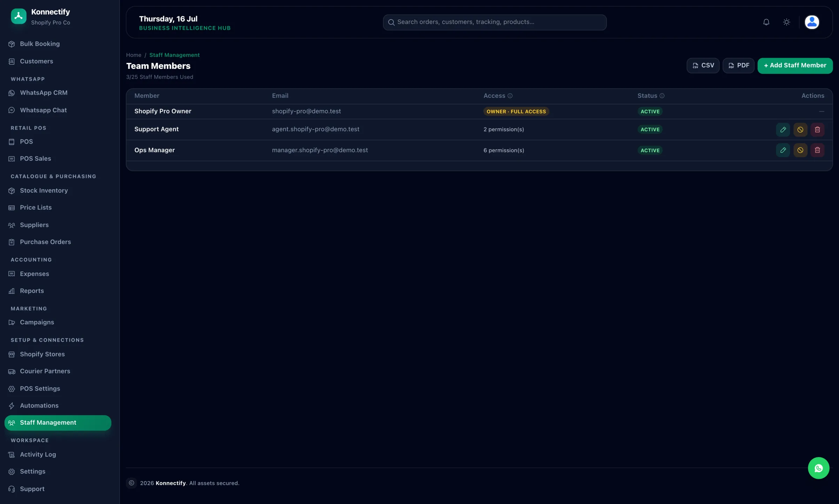Click the Konnectify footer brand name
The width and height of the screenshot is (839, 504).
click(x=171, y=483)
